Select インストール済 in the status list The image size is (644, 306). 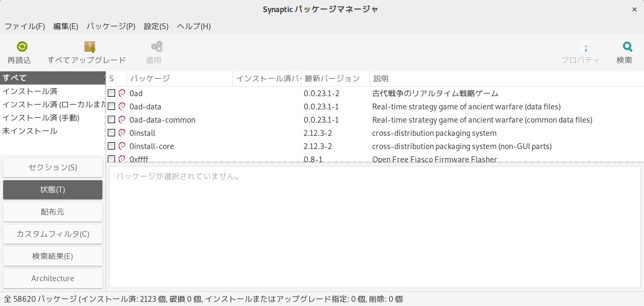53,91
